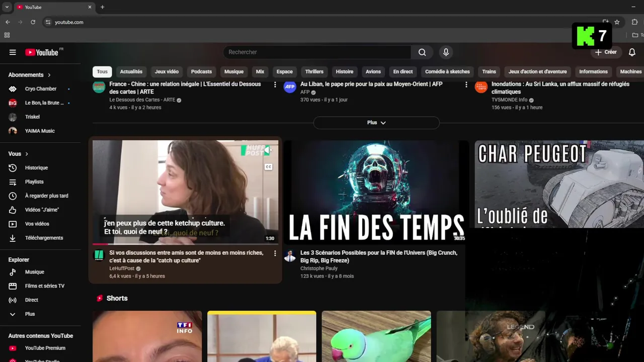Select the Trains filter chip
The image size is (644, 362).
coord(489,71)
